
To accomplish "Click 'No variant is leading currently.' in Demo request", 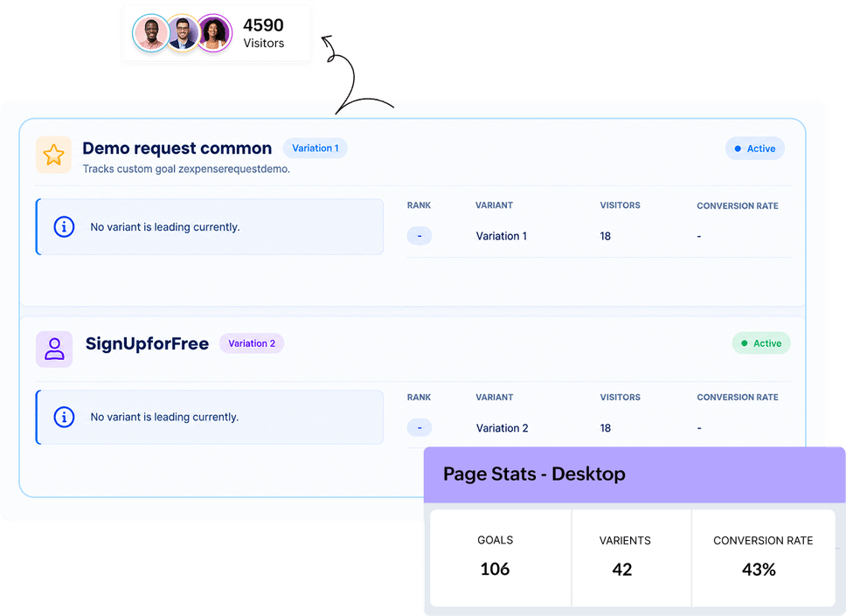I will (x=165, y=227).
